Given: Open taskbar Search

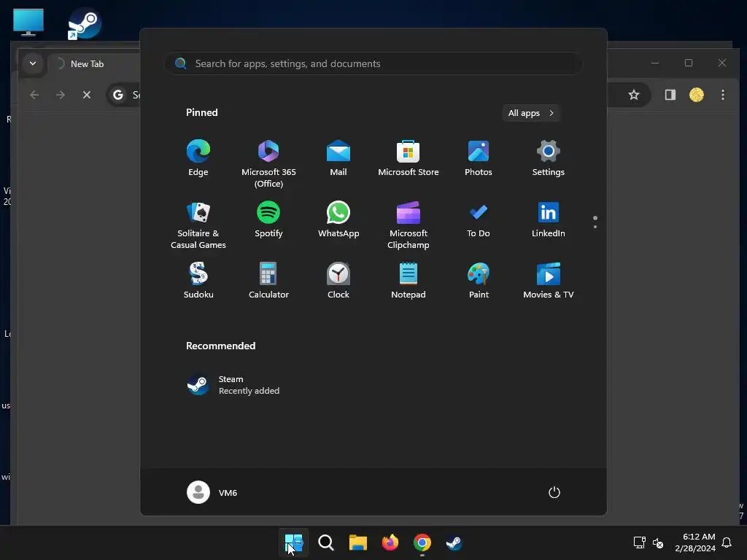Looking at the screenshot, I should [326, 542].
